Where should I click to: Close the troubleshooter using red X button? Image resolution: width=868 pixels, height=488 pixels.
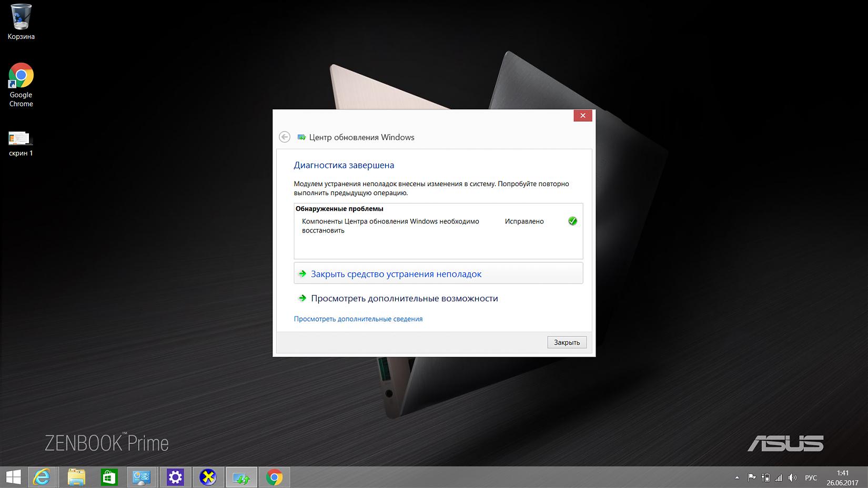pos(582,116)
